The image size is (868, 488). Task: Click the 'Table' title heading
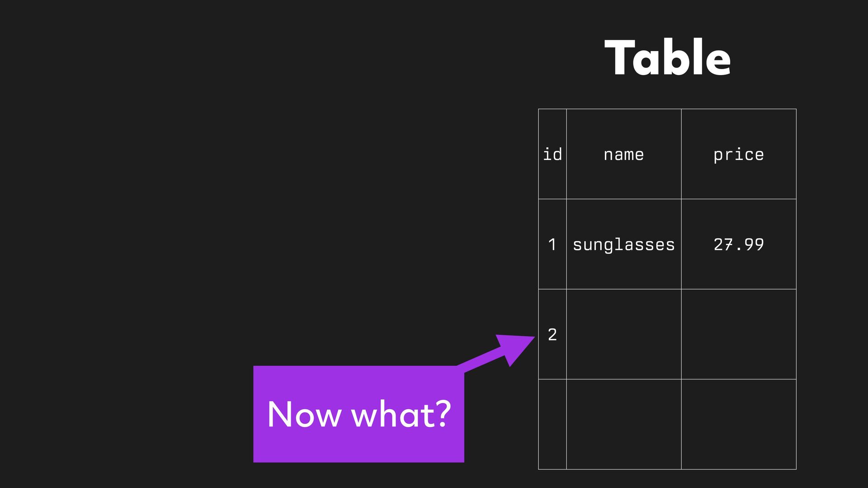point(667,57)
